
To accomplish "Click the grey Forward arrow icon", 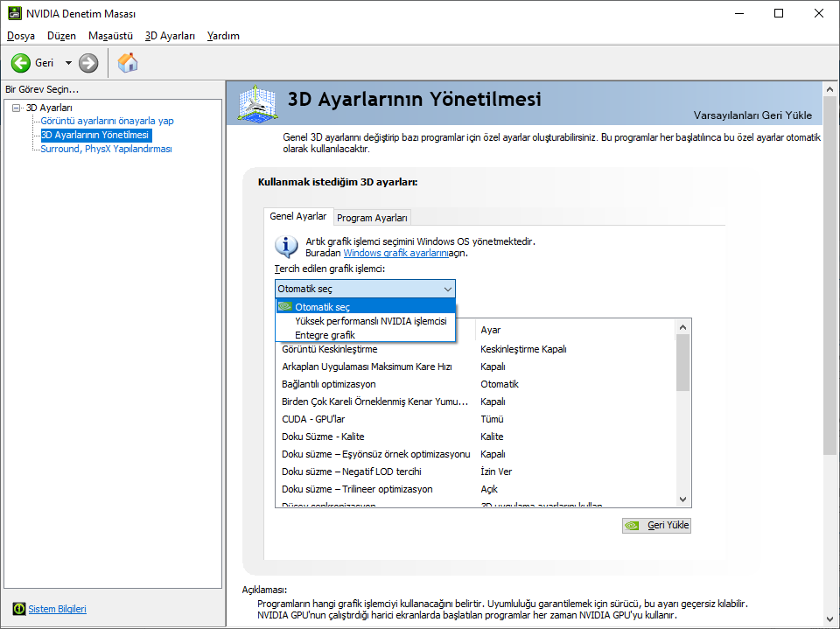I will click(x=88, y=63).
